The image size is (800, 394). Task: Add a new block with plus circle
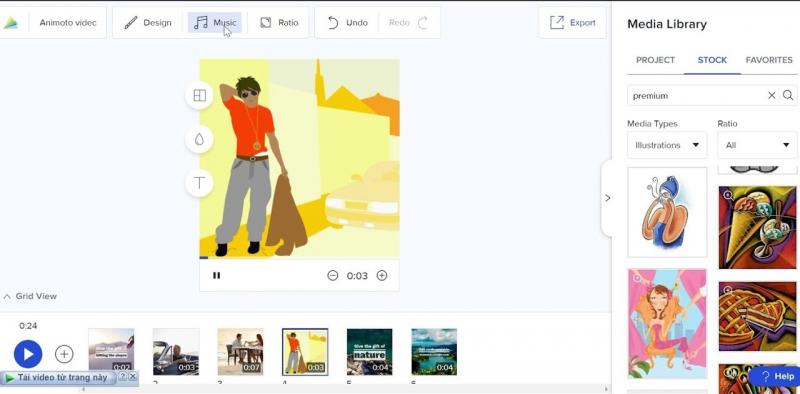(x=64, y=354)
